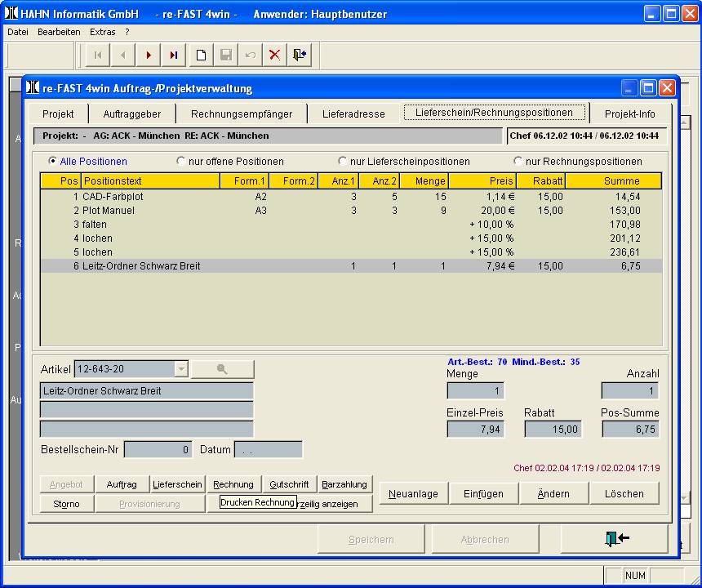Image resolution: width=702 pixels, height=588 pixels.
Task: Click the Löschen button
Action: pyautogui.click(x=624, y=493)
